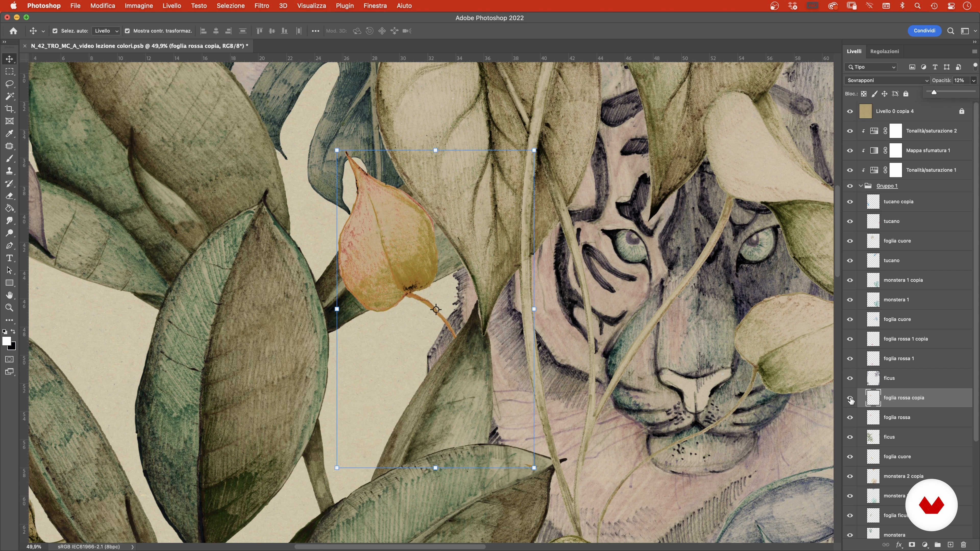This screenshot has height=551, width=980.
Task: Select the Eyedropper tool
Action: (9, 133)
